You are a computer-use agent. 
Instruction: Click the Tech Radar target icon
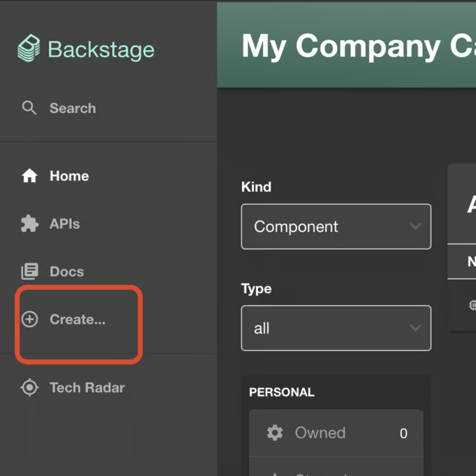(x=29, y=388)
